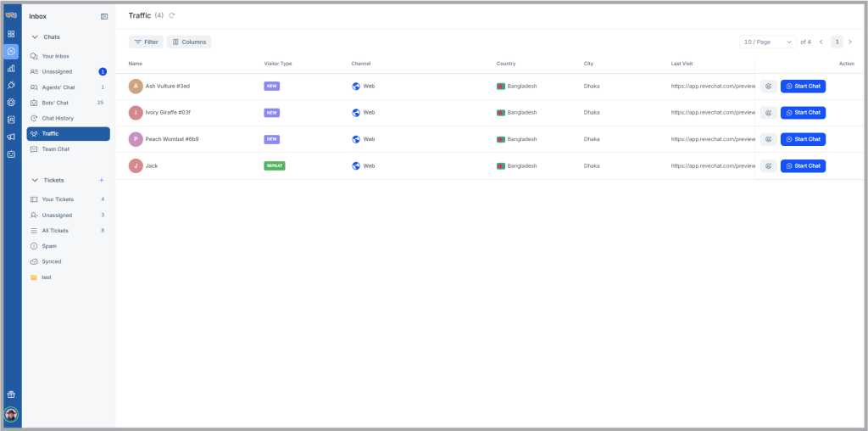The height and width of the screenshot is (431, 868).
Task: Go to the previous page arrow
Action: click(821, 42)
